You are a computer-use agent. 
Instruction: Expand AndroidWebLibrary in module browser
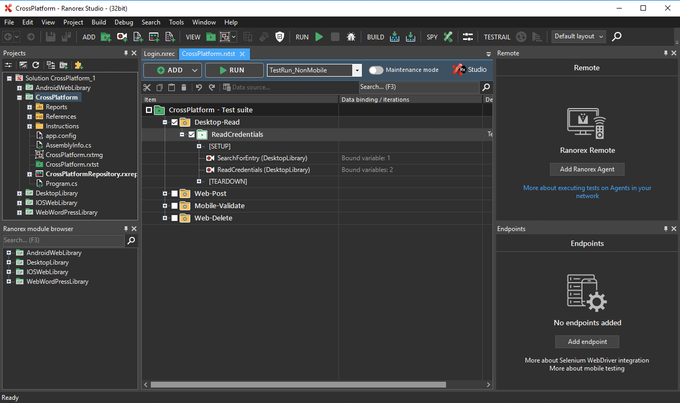tap(9, 252)
